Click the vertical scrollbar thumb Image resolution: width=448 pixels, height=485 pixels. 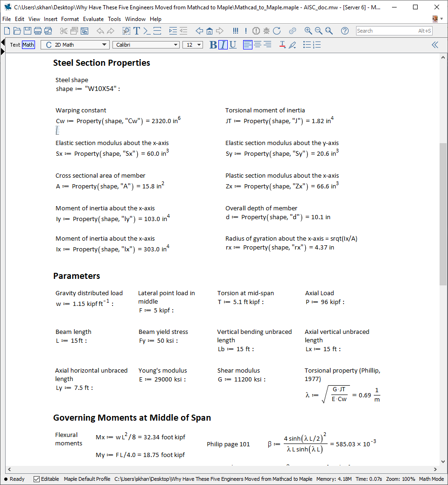[x=443, y=214]
